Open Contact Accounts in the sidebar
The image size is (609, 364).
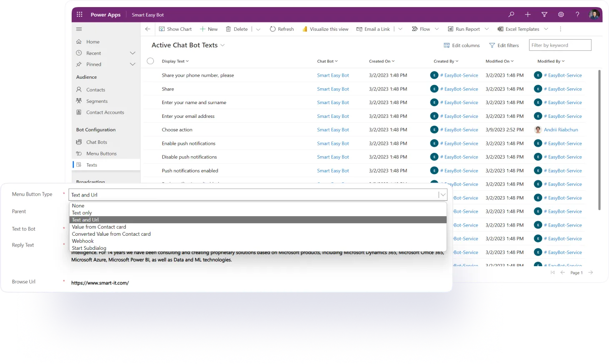point(105,112)
